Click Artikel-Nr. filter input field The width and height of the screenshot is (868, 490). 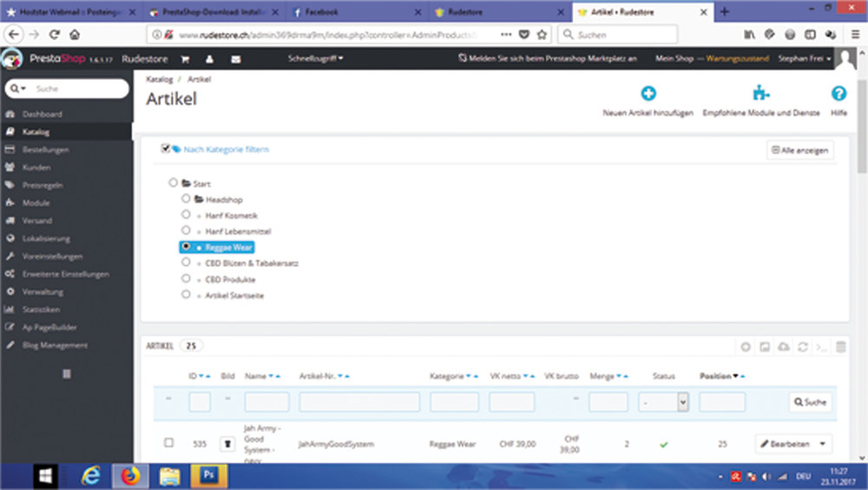pos(359,402)
